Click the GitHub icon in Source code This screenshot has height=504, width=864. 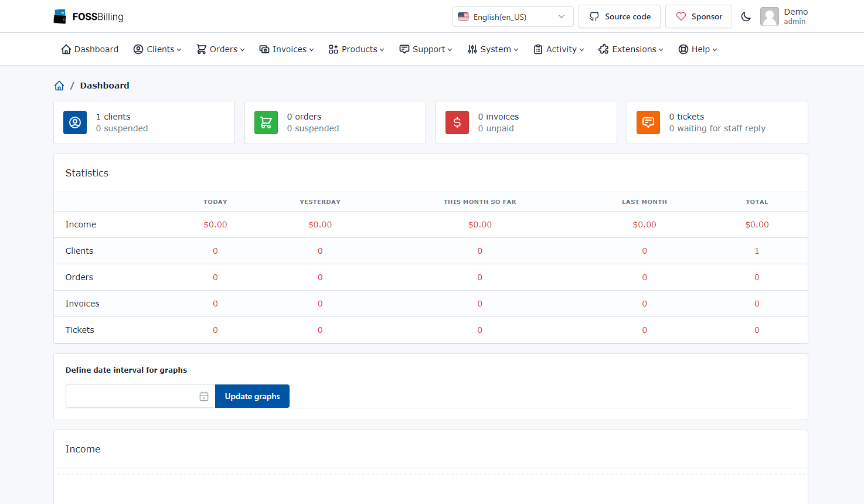pos(594,16)
